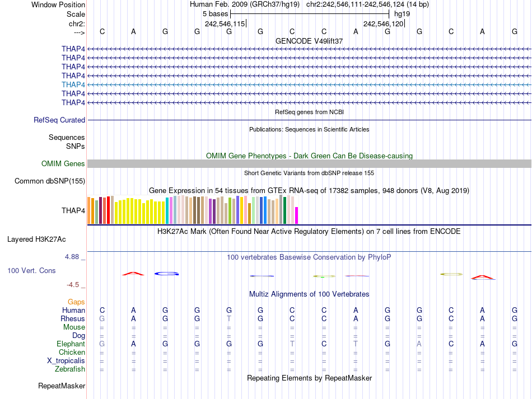Click the orange Gaps row label
Viewport: 532px width, 399px height.
click(x=76, y=302)
